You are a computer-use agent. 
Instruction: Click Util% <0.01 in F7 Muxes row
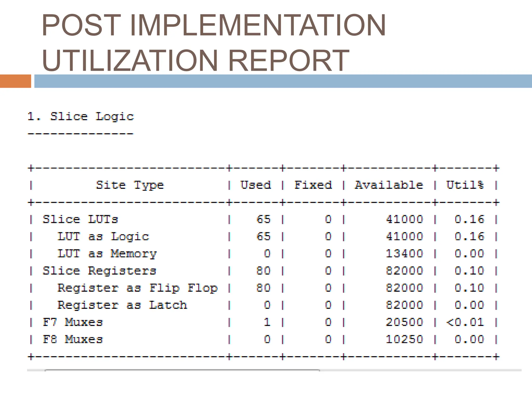coord(465,322)
